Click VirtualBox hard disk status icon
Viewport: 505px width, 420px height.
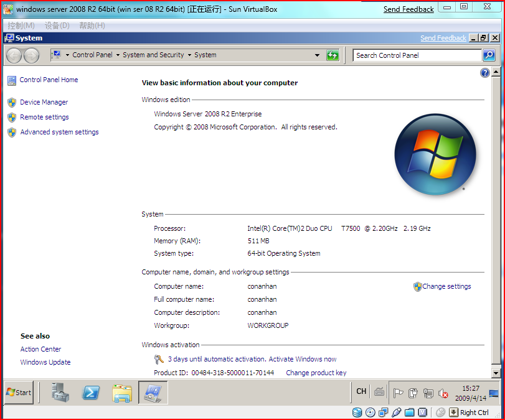click(x=357, y=413)
